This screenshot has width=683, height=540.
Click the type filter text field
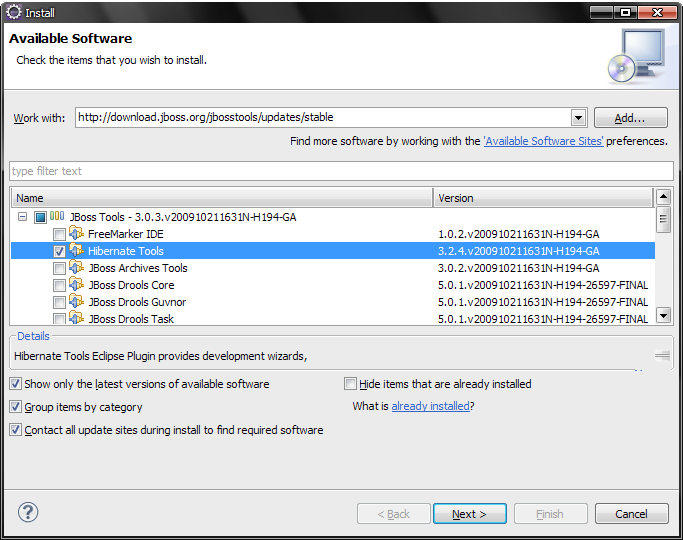pyautogui.click(x=342, y=171)
